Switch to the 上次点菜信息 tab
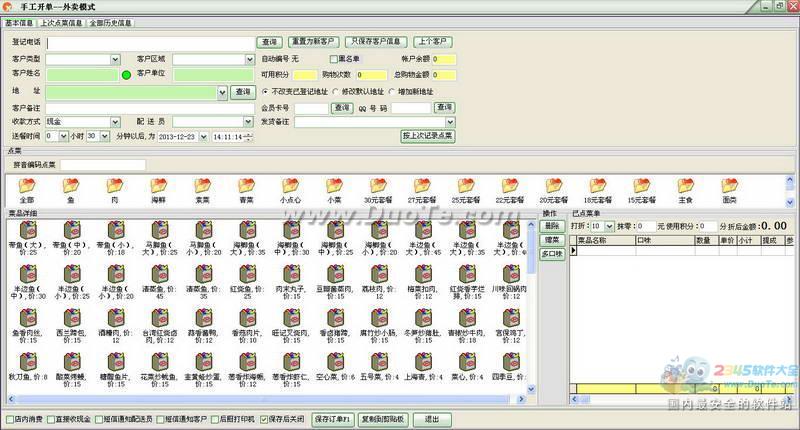 click(62, 21)
